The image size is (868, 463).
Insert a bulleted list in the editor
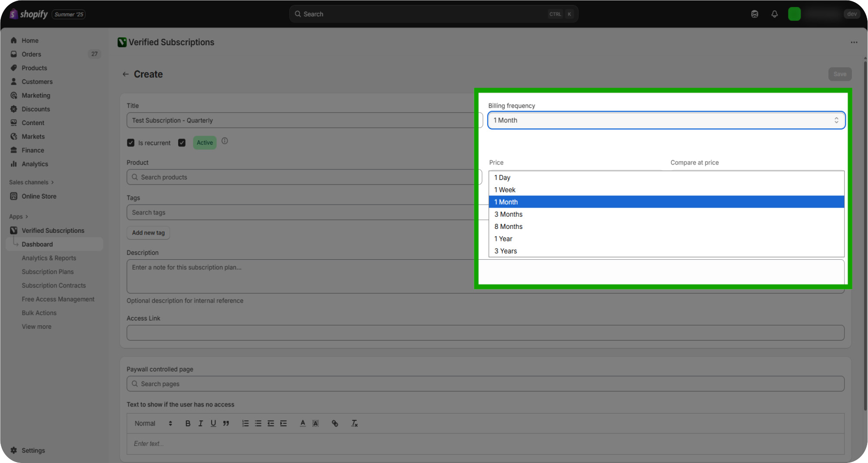(x=258, y=423)
